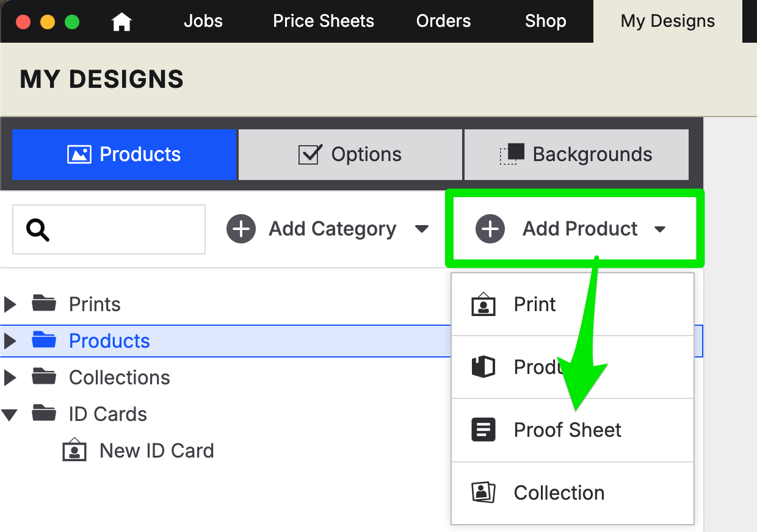Click the search input field

coord(109,229)
